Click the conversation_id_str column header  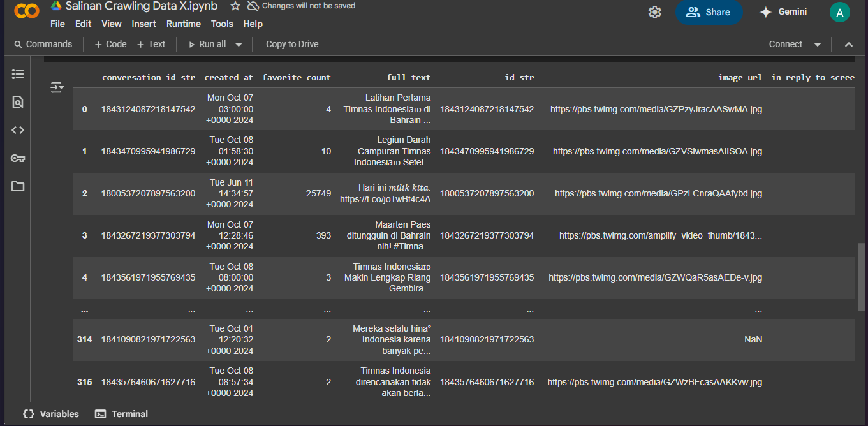(149, 77)
